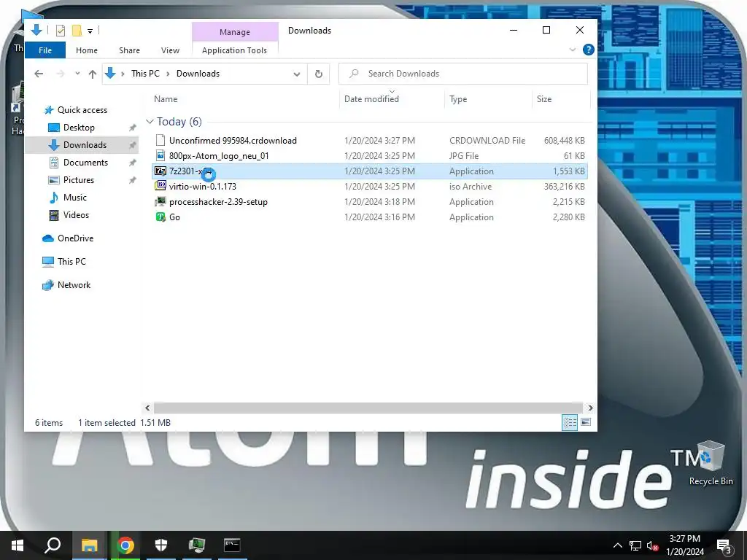Open the notification center icon
This screenshot has height=560, width=747.
(724, 545)
